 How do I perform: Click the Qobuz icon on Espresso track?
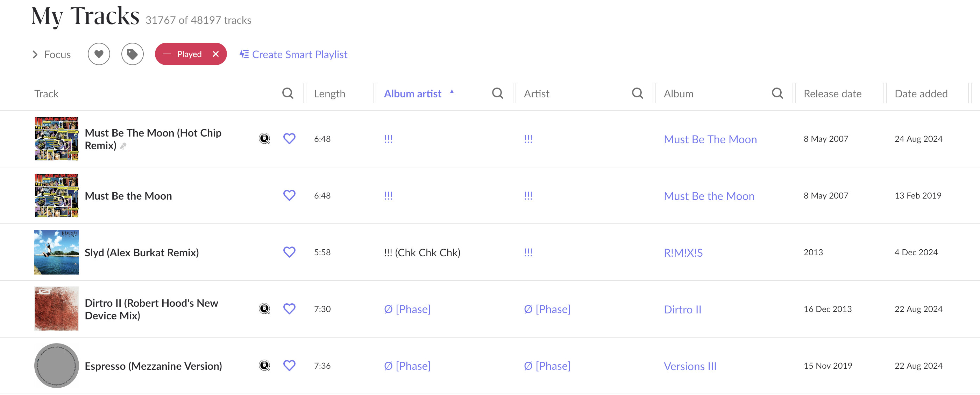pyautogui.click(x=264, y=366)
